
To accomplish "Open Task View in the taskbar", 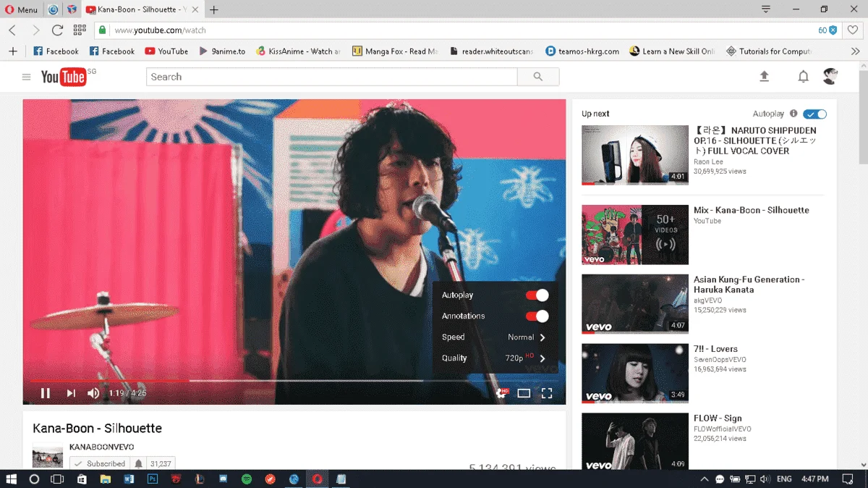I will (x=57, y=479).
